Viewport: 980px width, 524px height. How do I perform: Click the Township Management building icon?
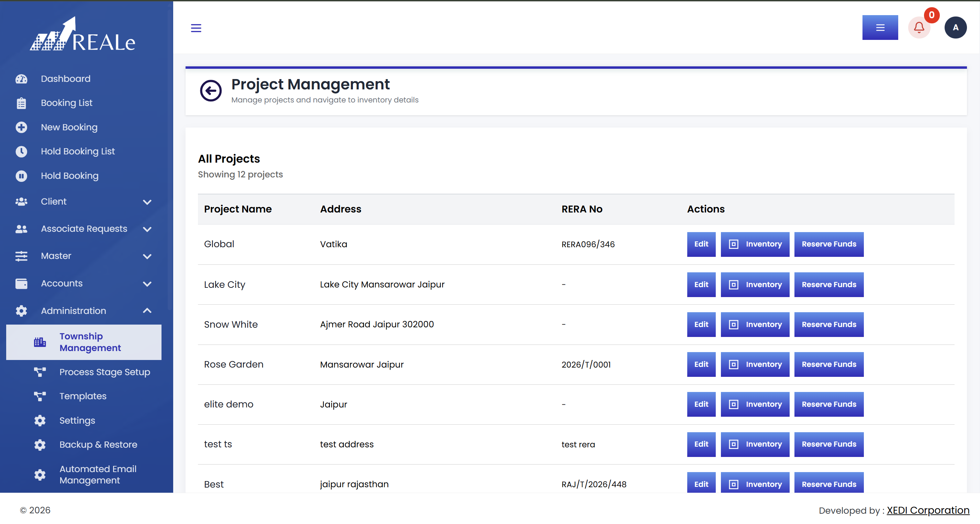coord(40,342)
